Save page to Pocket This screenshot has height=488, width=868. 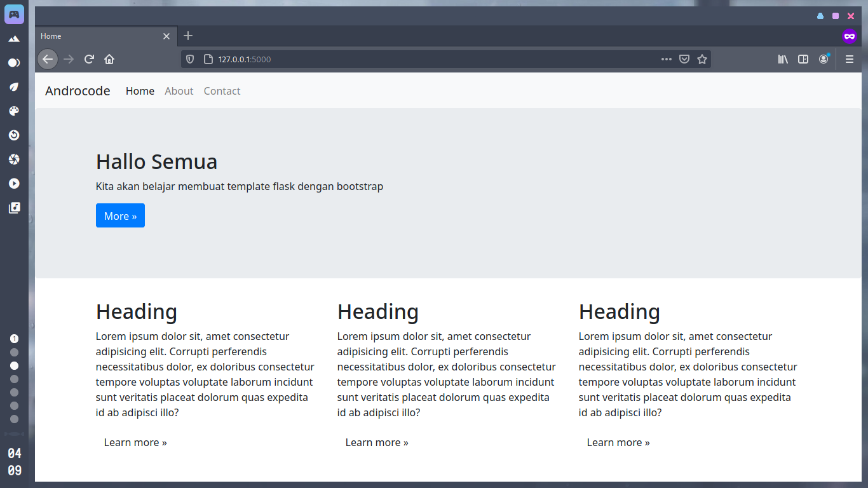684,59
